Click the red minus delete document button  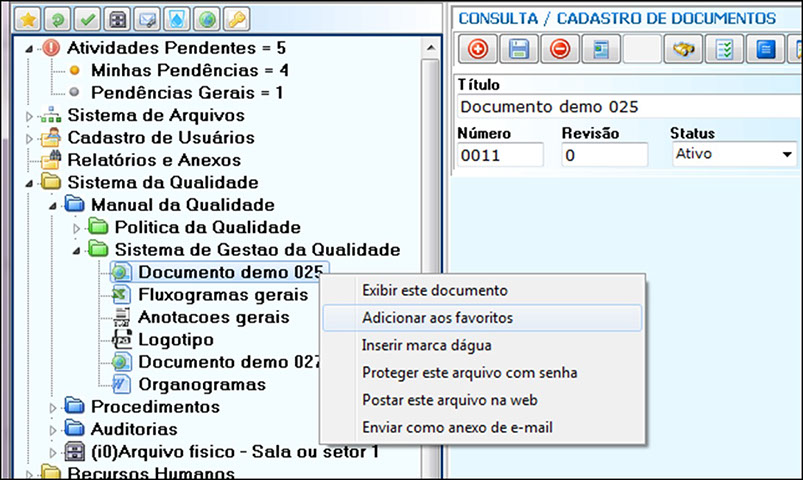560,49
